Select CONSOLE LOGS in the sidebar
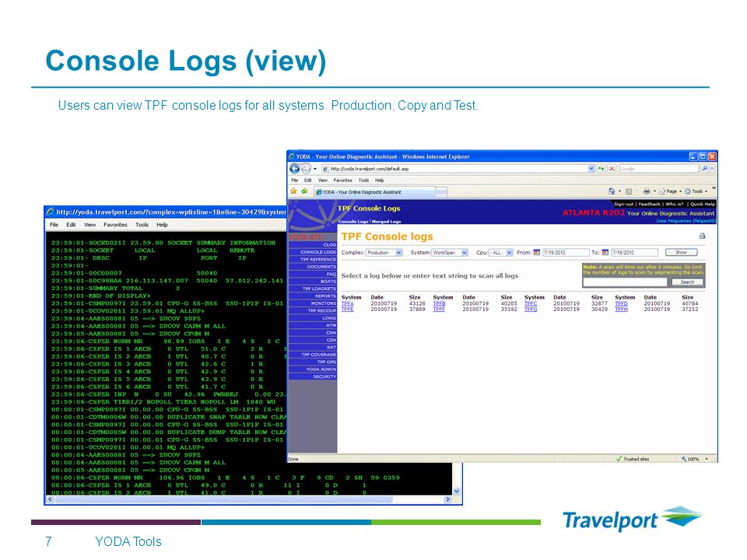The image size is (747, 560). coord(313,252)
